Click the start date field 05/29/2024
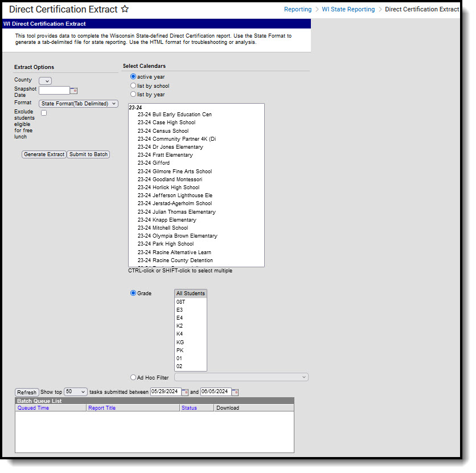The width and height of the screenshot is (476, 473). tap(166, 392)
